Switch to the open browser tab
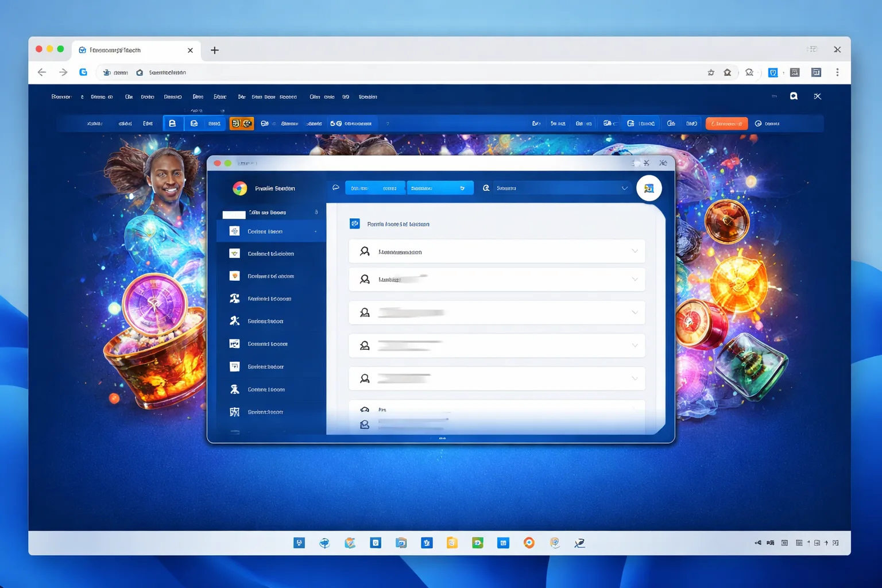882x588 pixels. tap(136, 51)
